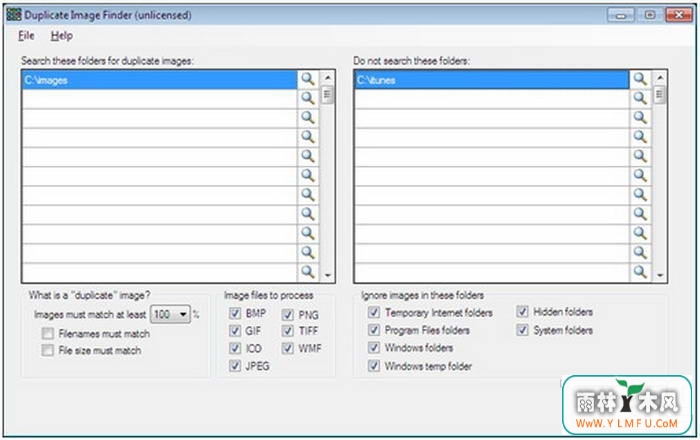
Task: Toggle Windows temp folder checkbox
Action: 374,366
